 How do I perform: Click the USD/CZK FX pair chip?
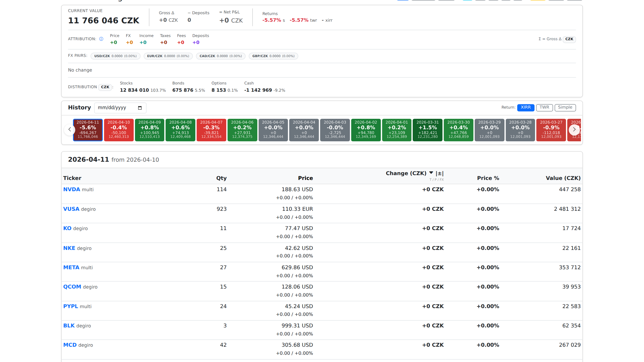click(x=115, y=56)
